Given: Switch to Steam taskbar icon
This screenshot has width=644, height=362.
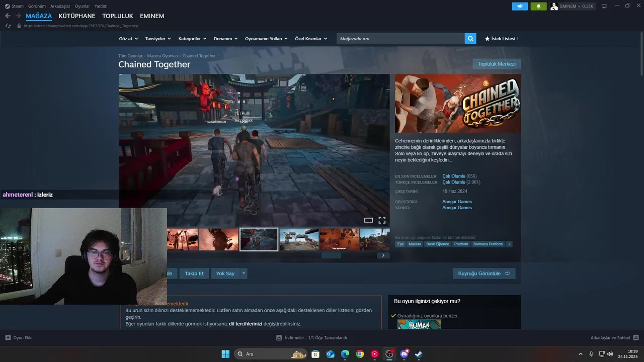Looking at the screenshot, I should tap(419, 354).
